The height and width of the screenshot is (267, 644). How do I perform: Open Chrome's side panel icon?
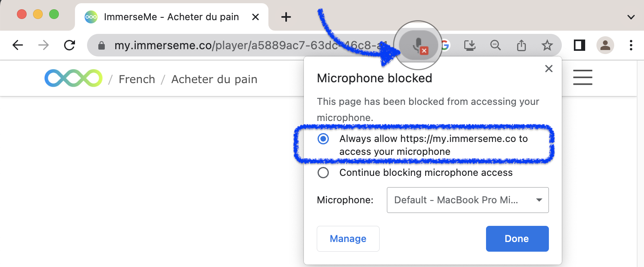tap(579, 45)
